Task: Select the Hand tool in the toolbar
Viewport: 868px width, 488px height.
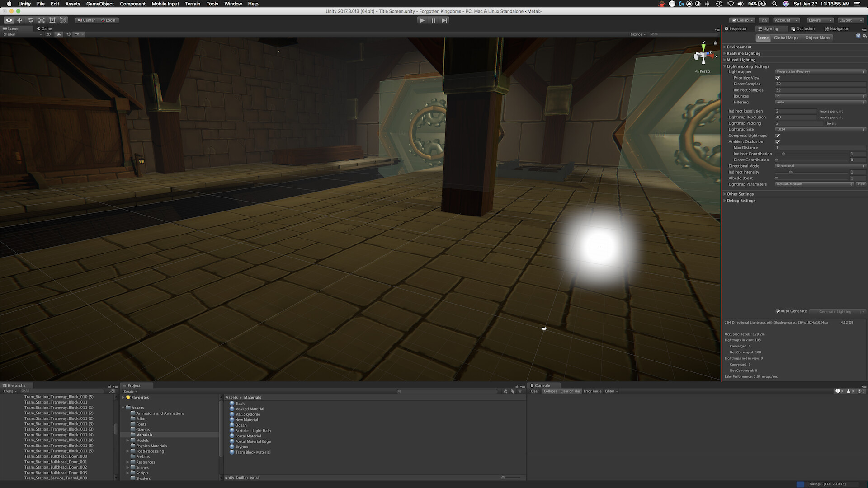Action: 9,20
